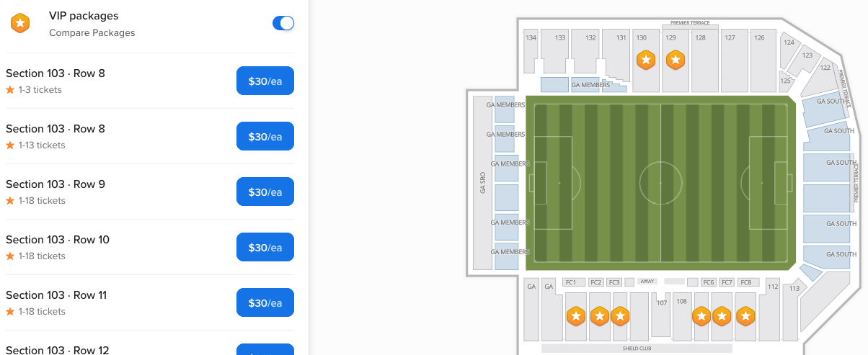
Task: Click the GA SRO section on the map
Action: pyautogui.click(x=482, y=183)
